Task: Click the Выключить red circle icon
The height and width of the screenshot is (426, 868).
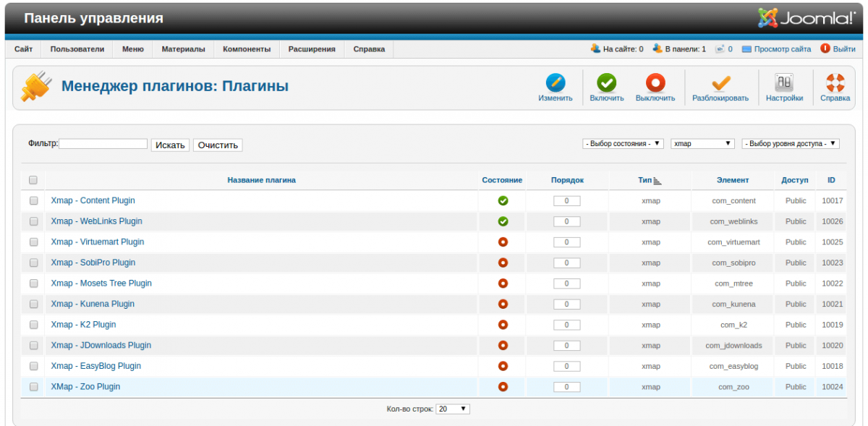Action: [x=655, y=82]
